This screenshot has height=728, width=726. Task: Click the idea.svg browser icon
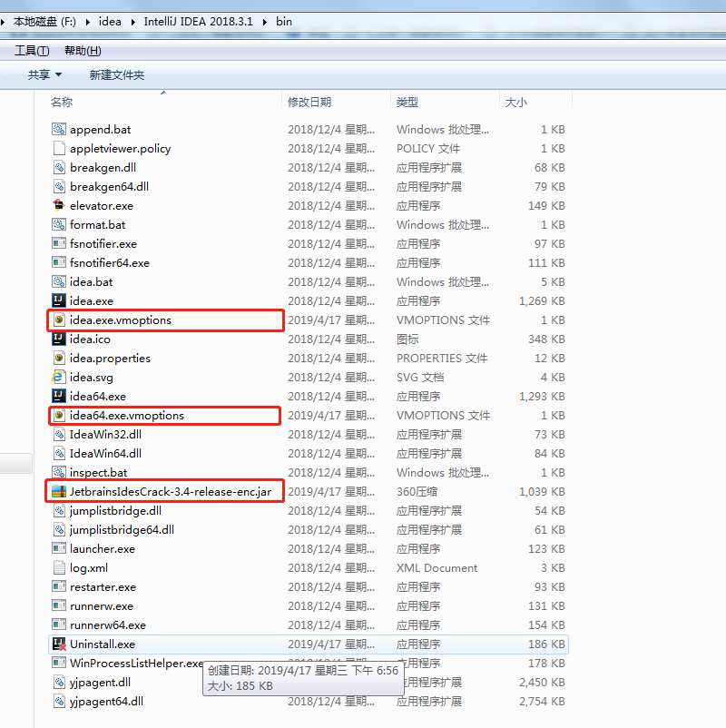tap(58, 377)
